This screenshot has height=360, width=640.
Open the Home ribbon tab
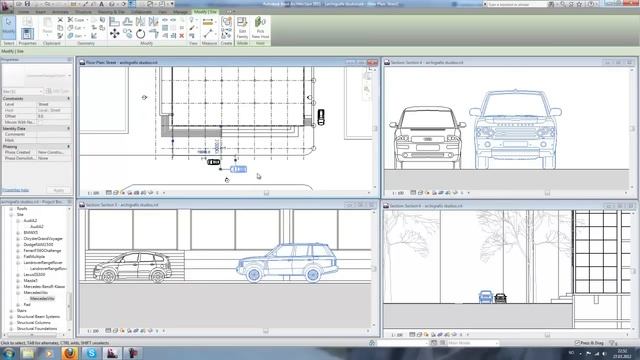pos(23,12)
